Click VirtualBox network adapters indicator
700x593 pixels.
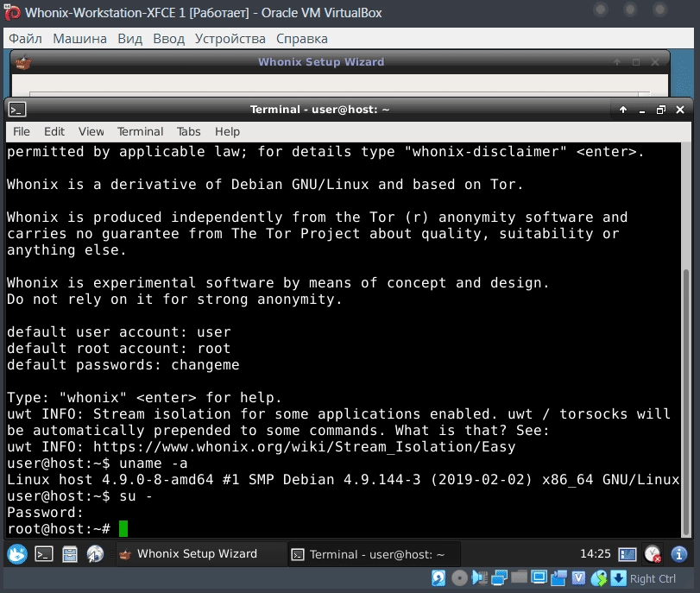(499, 578)
